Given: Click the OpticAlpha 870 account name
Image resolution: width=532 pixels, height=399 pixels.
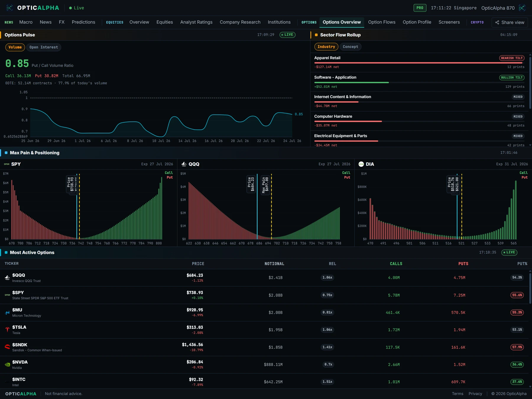Looking at the screenshot, I should point(498,8).
